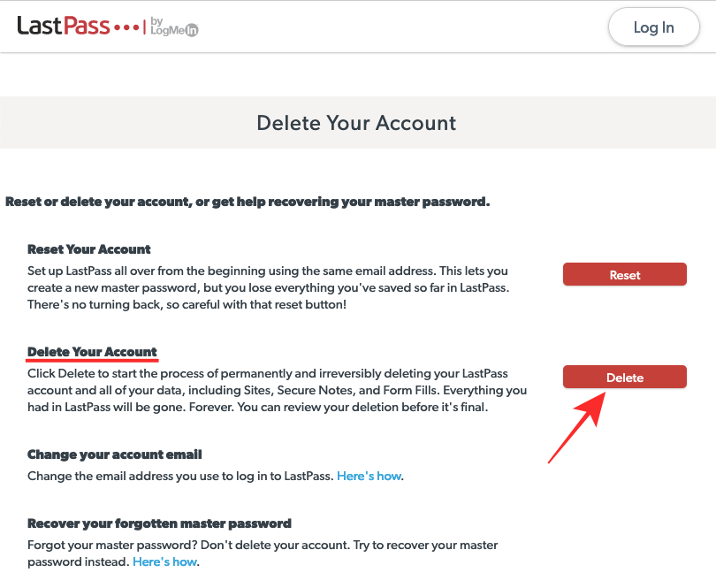Click "Recover your forgotten master password" heading
The height and width of the screenshot is (588, 716).
tap(159, 523)
